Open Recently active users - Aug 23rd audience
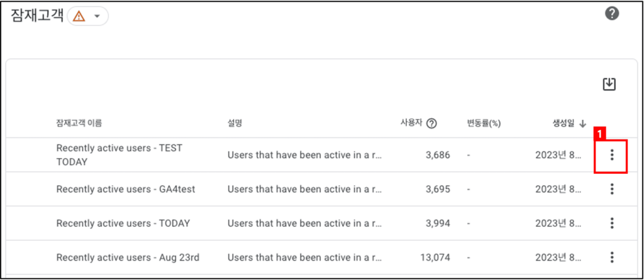Viewport: 644px width, 280px height. point(128,257)
